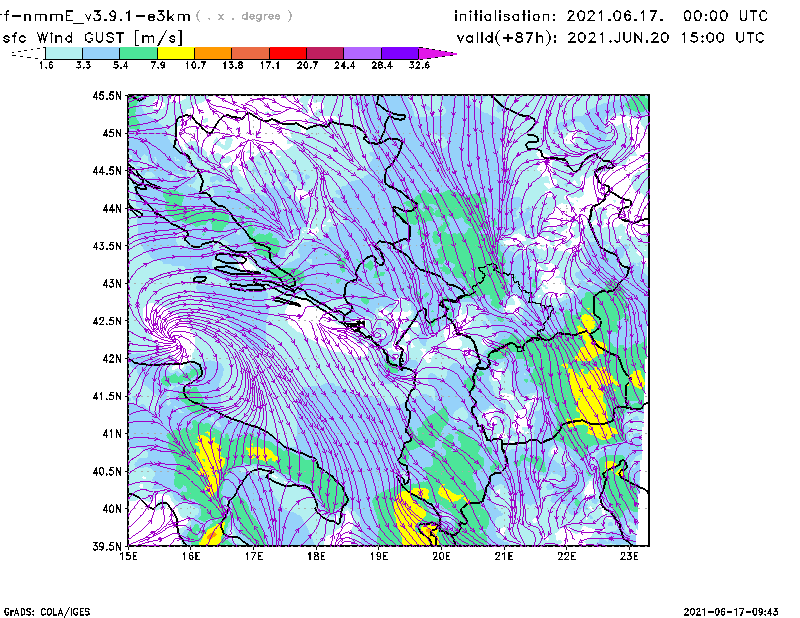Image resolution: width=800 pixels, height=618 pixels.
Task: Click the legend value 28.4
Action: (382, 65)
